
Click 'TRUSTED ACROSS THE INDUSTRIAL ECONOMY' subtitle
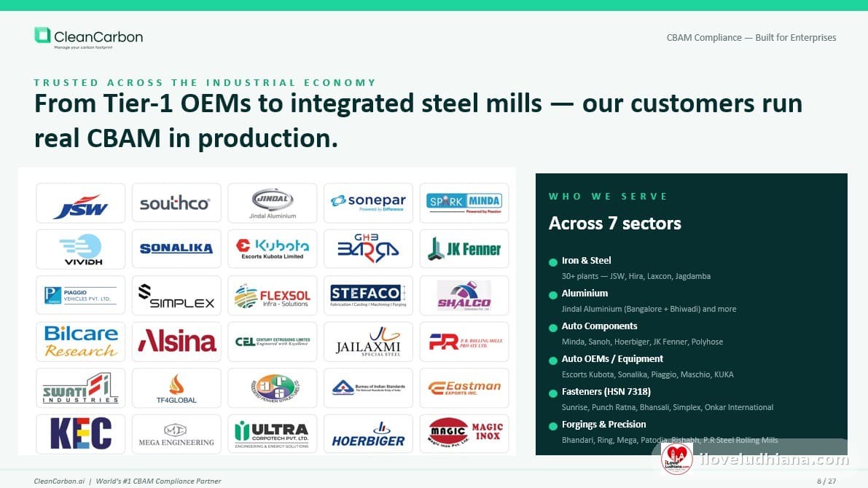(205, 82)
